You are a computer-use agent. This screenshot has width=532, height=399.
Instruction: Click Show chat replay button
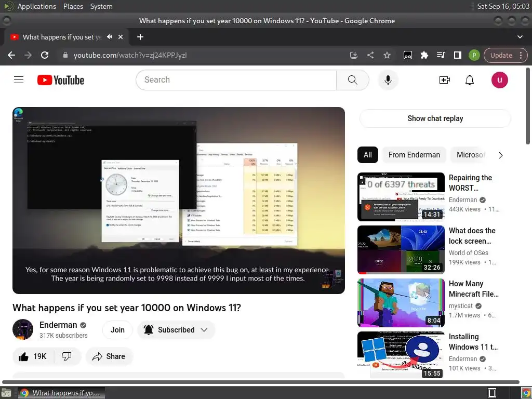(x=435, y=118)
